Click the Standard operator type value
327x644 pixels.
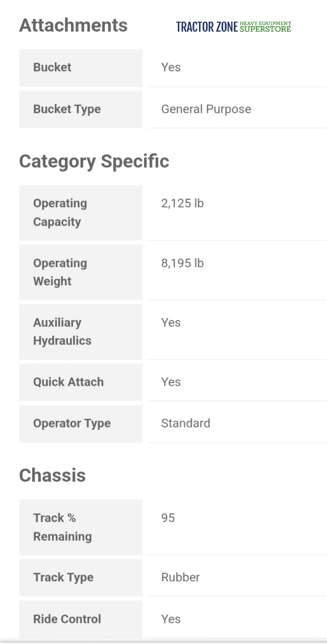pos(185,423)
